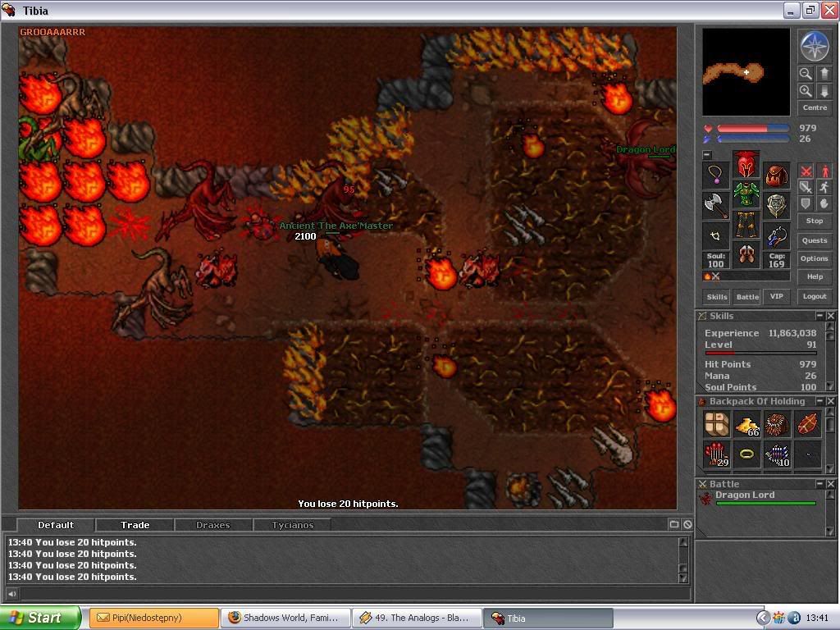
Task: Close the Skills panel
Action: (x=831, y=316)
